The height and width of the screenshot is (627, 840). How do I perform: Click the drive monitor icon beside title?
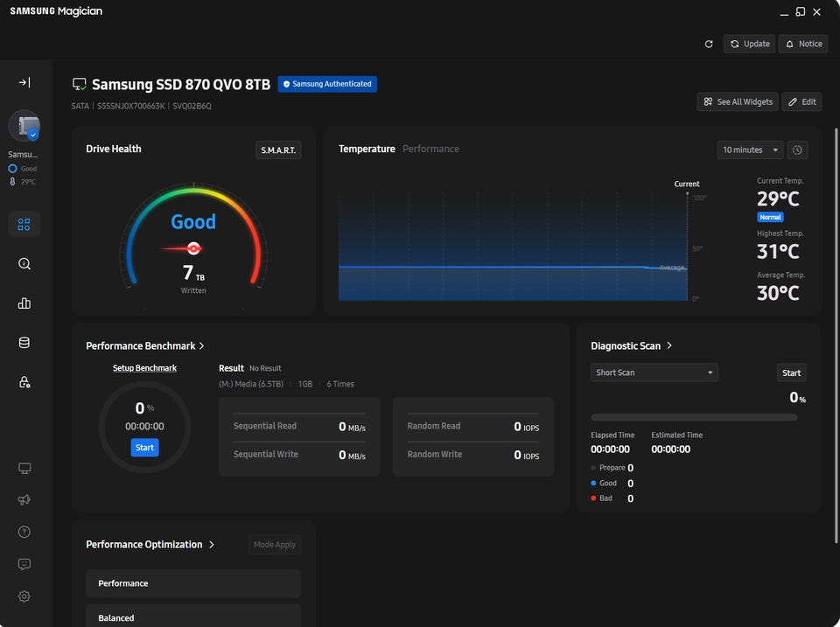click(x=80, y=84)
